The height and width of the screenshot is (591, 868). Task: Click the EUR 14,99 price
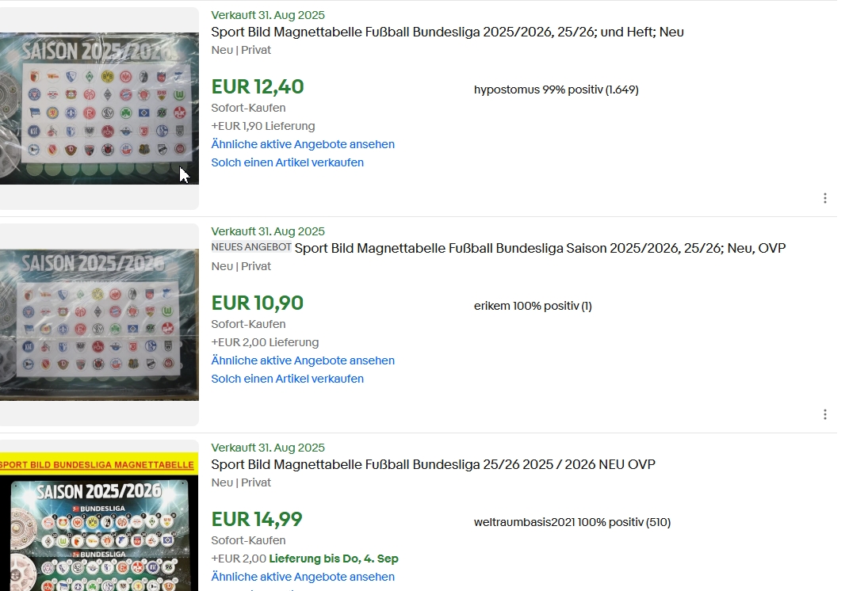click(x=257, y=520)
